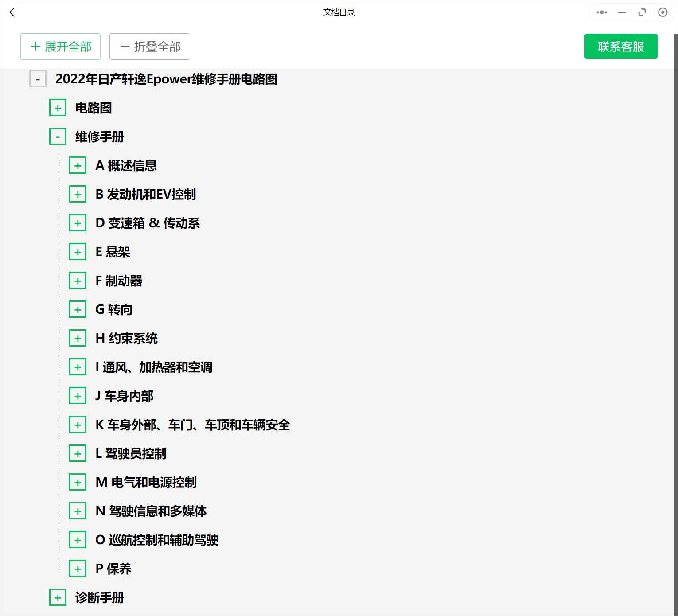Contact customer service via 联系客服 button
Screen dimensions: 678x616
click(x=620, y=47)
